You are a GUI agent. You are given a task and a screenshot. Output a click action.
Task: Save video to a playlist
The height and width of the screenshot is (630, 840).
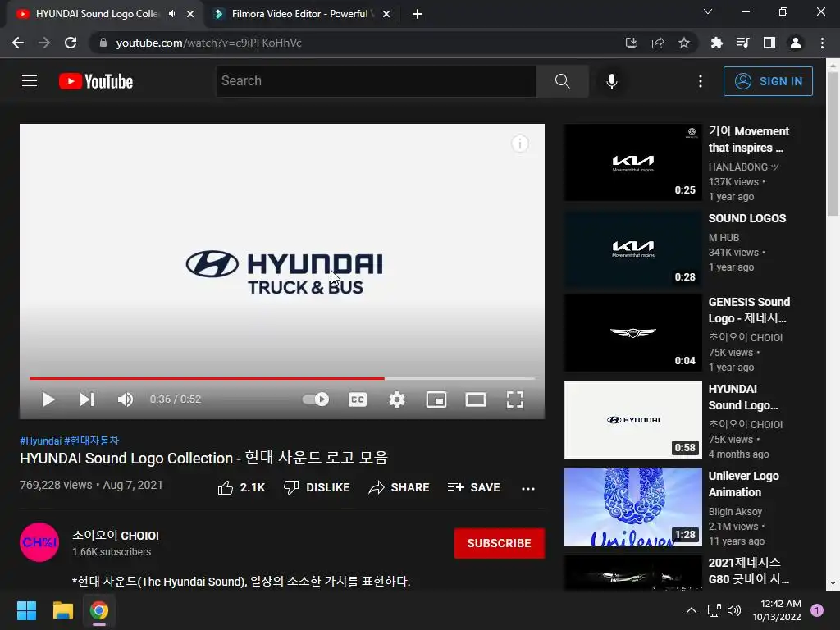pyautogui.click(x=474, y=487)
